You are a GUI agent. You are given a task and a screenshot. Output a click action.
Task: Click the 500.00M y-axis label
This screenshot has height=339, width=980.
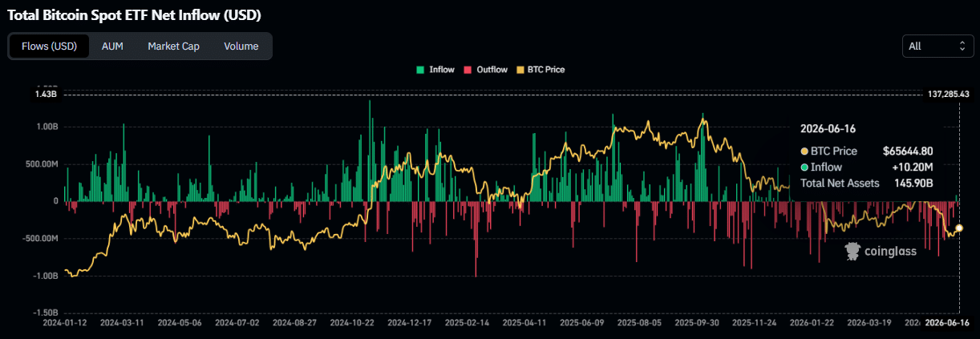pyautogui.click(x=43, y=163)
